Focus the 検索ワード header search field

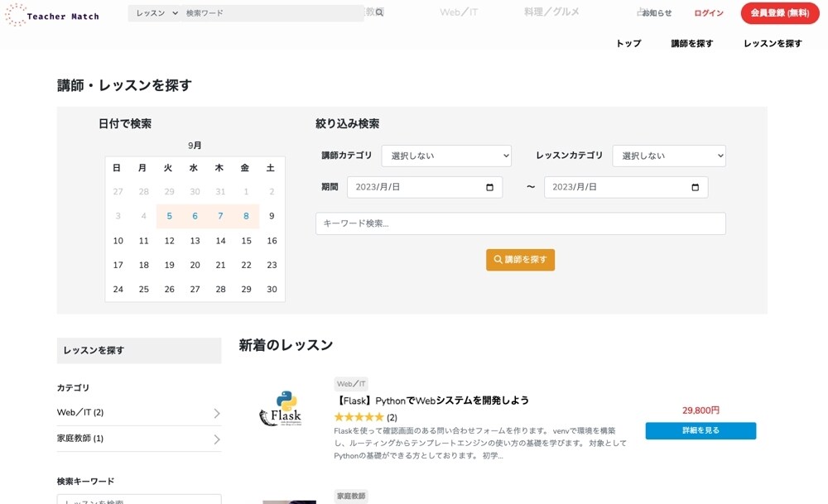(273, 13)
